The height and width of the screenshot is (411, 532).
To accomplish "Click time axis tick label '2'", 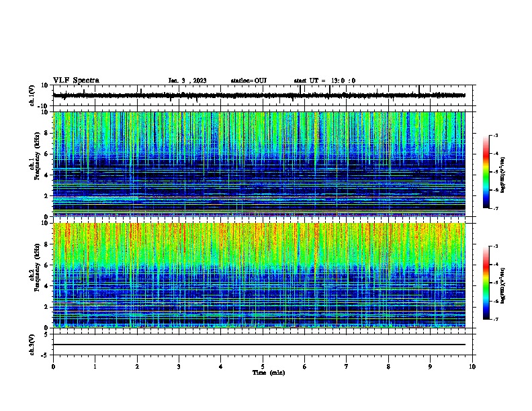I will [x=137, y=367].
